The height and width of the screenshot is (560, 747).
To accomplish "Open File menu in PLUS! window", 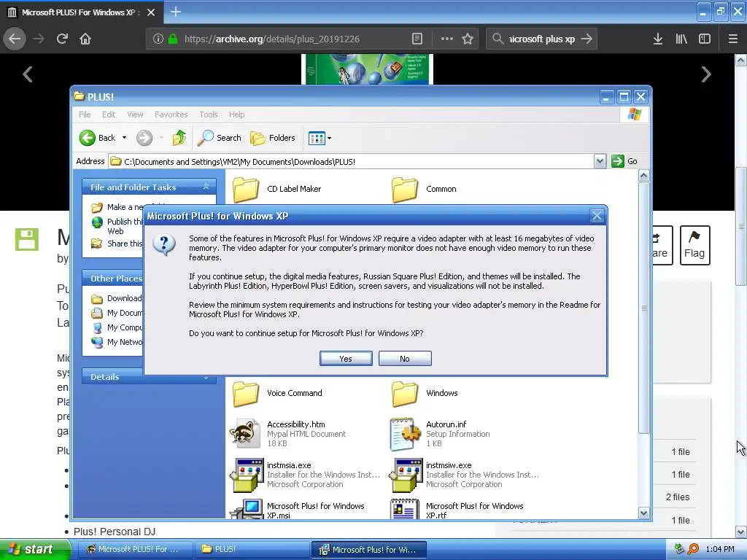I will 85,114.
